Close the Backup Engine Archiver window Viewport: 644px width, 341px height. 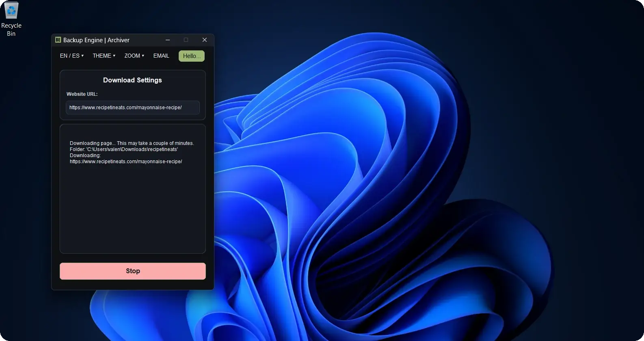pyautogui.click(x=205, y=40)
